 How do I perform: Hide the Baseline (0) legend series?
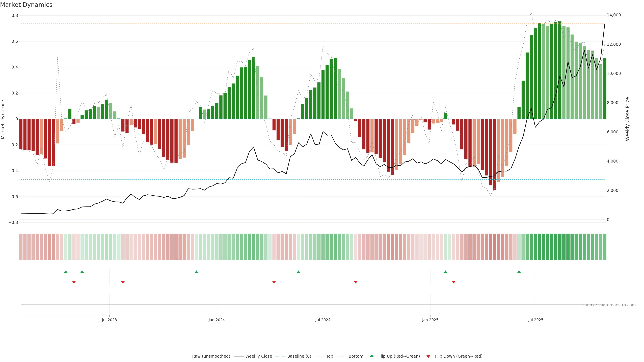click(299, 356)
